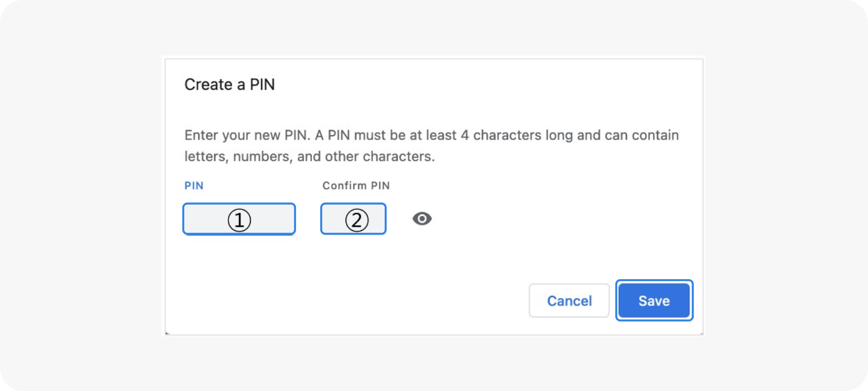Show entered PIN characters using the eye
This screenshot has width=868, height=391.
click(422, 219)
